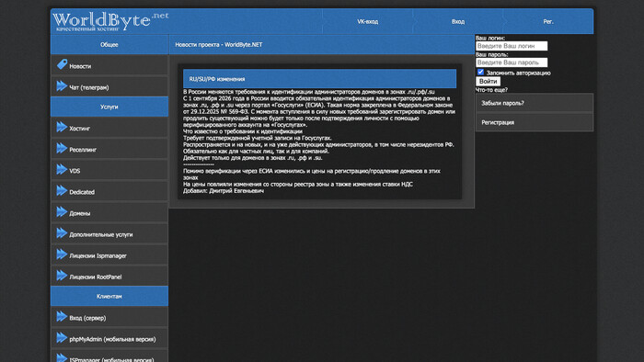Open the Вход (сервер) link
Screen dimensions: 644x362
click(109, 318)
